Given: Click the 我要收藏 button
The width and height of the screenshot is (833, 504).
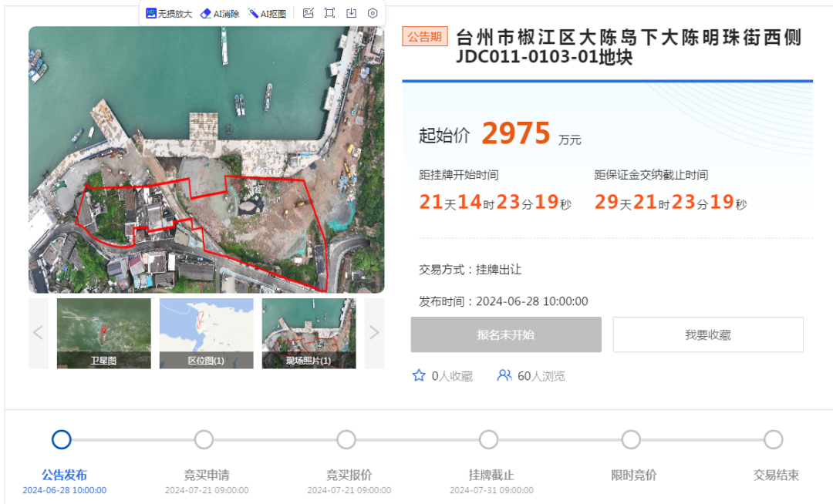Looking at the screenshot, I should [708, 334].
